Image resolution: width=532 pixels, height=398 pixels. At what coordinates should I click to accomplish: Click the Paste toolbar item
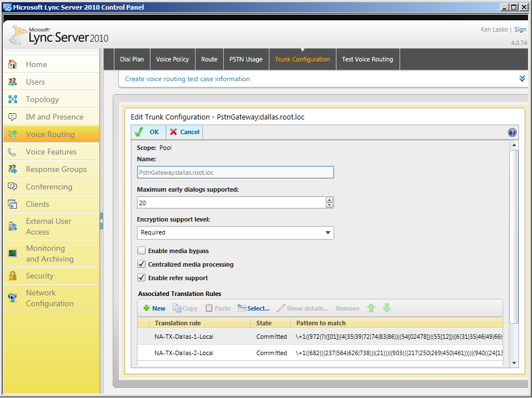coord(218,308)
